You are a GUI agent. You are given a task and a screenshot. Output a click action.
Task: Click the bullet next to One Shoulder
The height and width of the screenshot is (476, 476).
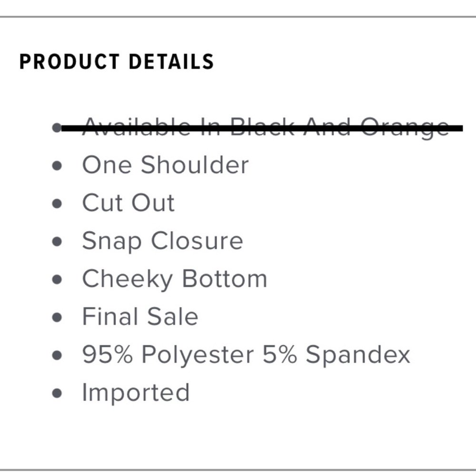57,166
